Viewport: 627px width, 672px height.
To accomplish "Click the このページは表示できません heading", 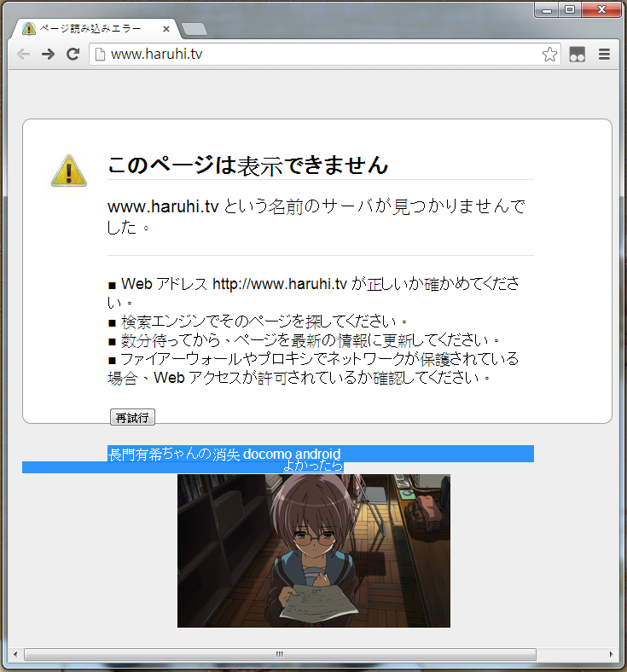I will click(x=247, y=165).
